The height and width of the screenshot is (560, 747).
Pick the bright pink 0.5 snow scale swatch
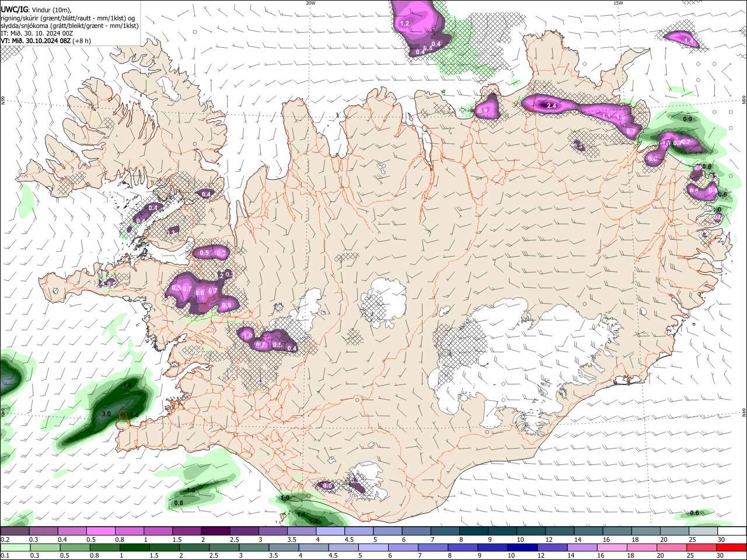point(100,531)
